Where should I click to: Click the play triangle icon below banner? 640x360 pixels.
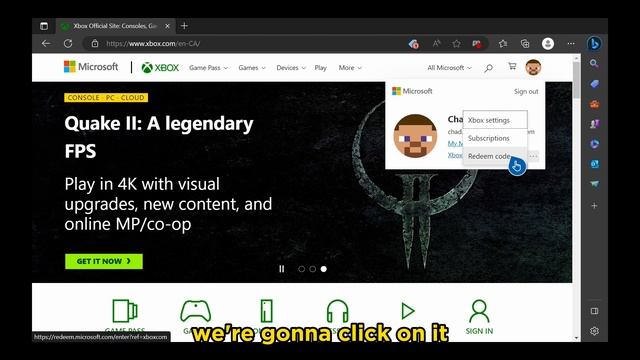pos(408,311)
